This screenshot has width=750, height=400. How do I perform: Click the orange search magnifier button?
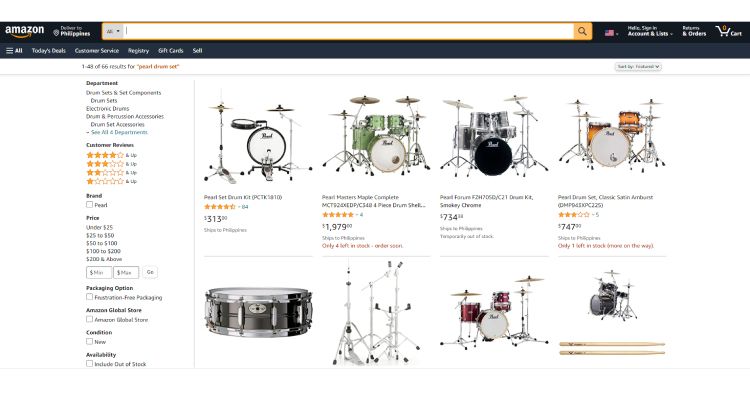click(582, 32)
